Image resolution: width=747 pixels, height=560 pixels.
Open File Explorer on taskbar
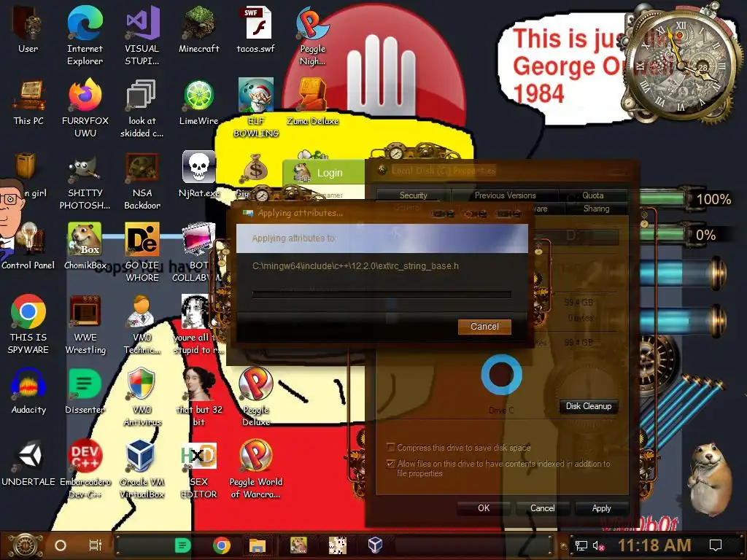258,545
